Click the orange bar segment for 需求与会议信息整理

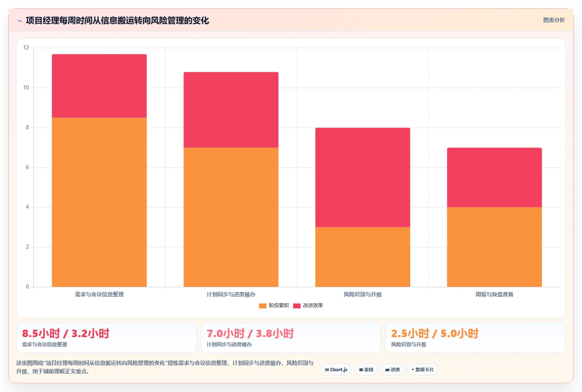(x=99, y=202)
